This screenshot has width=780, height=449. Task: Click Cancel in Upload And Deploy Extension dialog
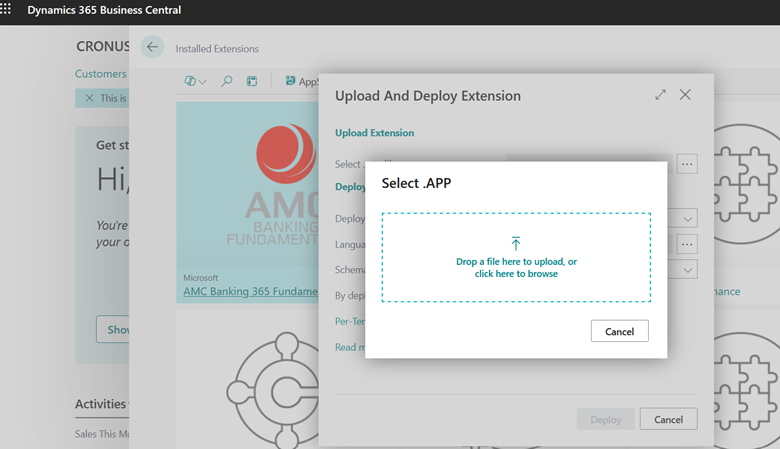coord(668,420)
